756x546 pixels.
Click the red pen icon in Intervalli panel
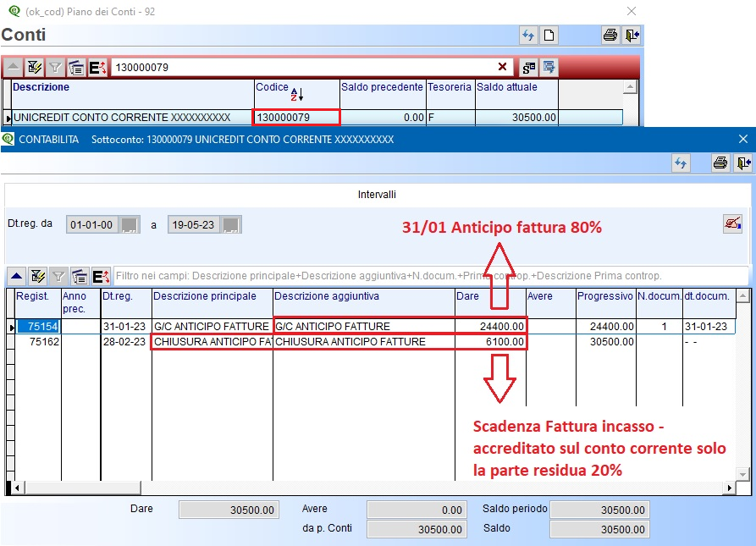coord(732,223)
